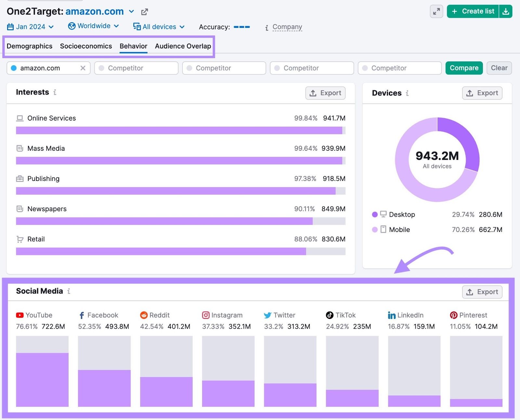Click the Create list button
This screenshot has width=520, height=420.
tap(473, 11)
